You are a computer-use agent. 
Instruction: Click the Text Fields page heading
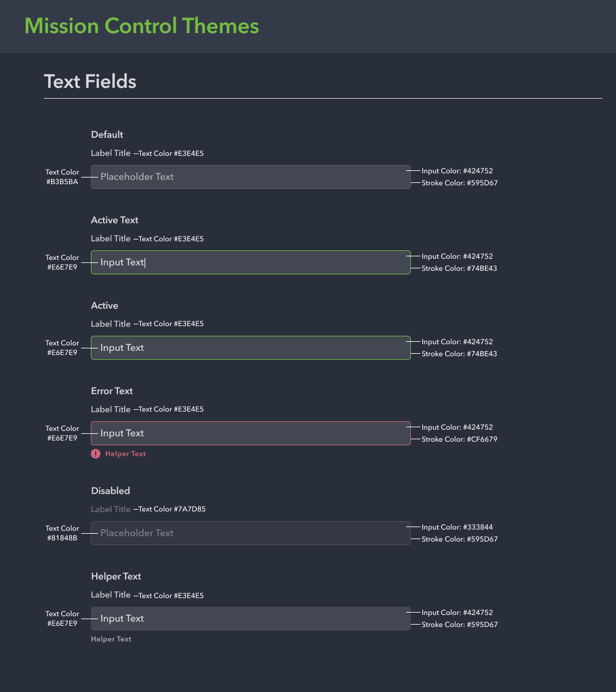click(x=90, y=81)
